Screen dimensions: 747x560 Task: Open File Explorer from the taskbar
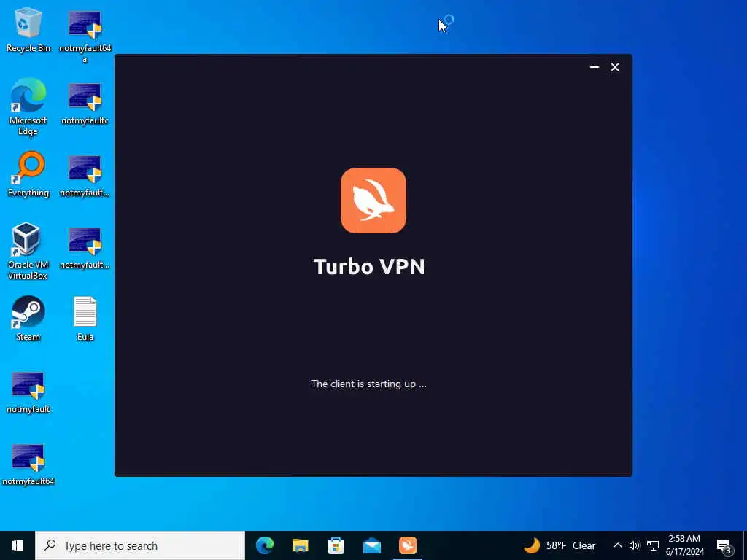point(300,545)
